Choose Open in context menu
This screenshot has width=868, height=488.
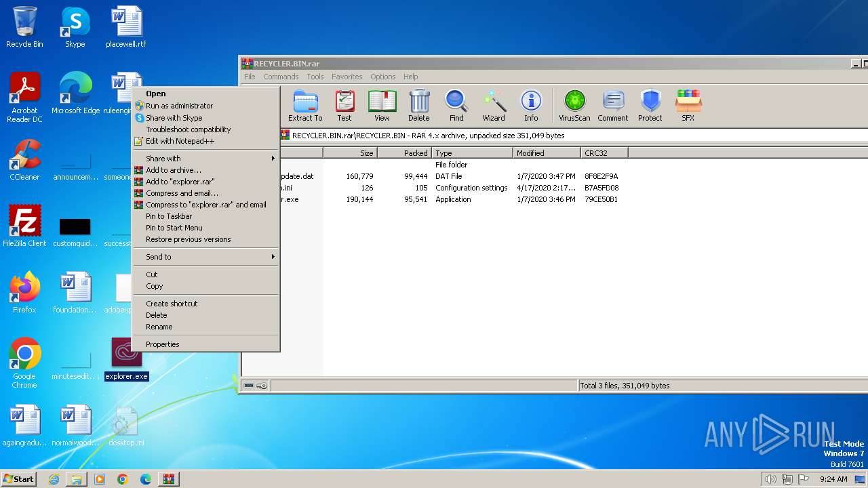(205, 94)
